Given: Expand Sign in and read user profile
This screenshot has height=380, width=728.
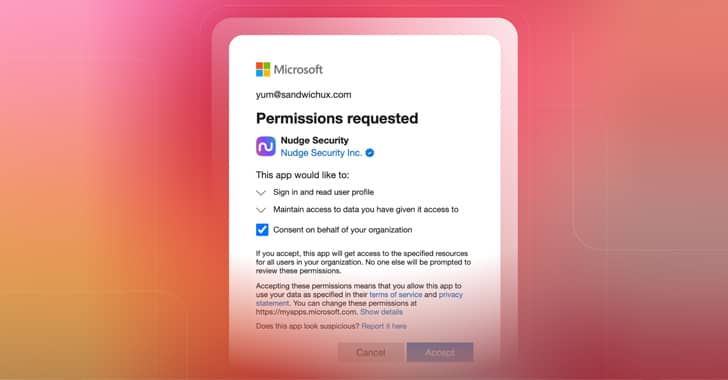Looking at the screenshot, I should (261, 192).
